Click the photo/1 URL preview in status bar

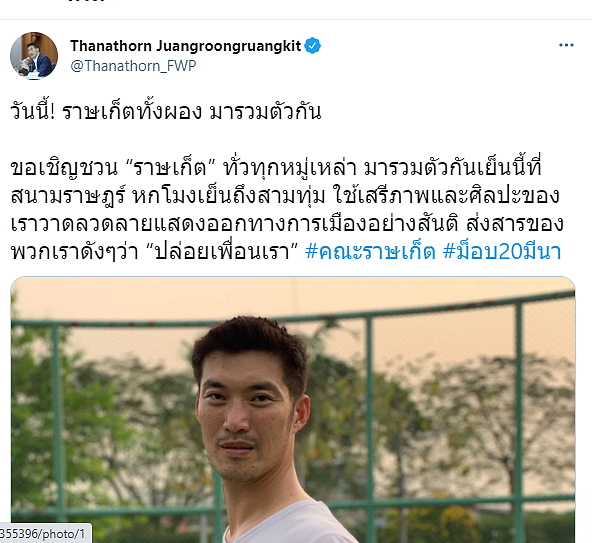(x=45, y=534)
